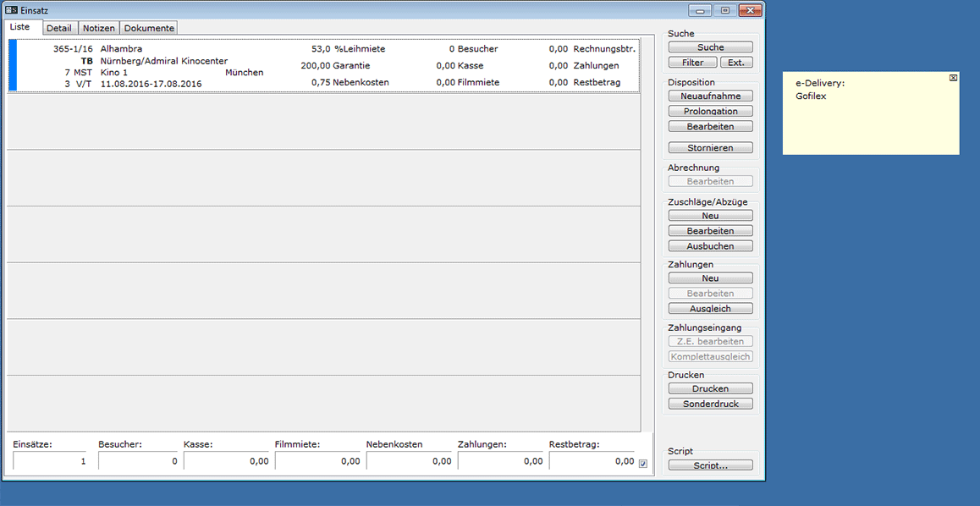Viewport: 980px width, 506px height.
Task: Click the Ext. search button
Action: click(736, 63)
